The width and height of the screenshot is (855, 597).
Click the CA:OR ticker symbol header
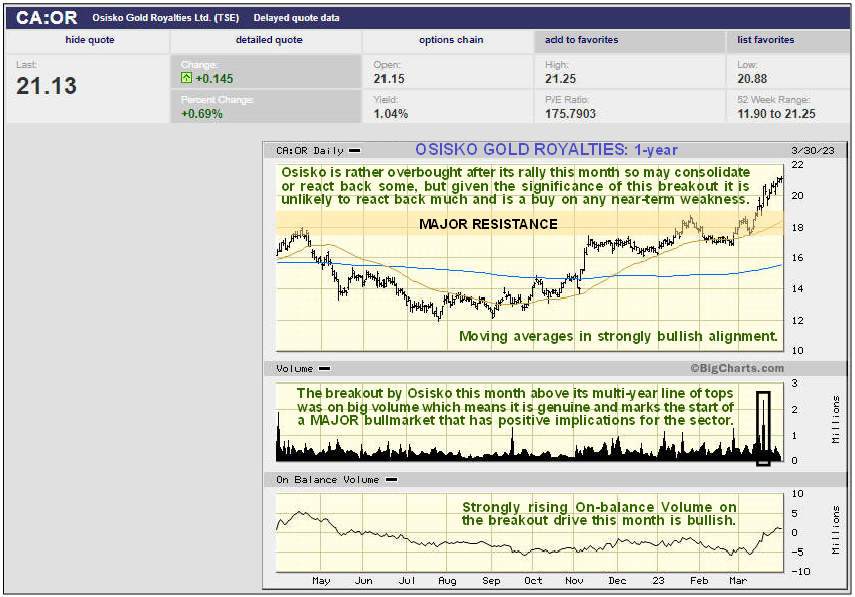[x=46, y=17]
